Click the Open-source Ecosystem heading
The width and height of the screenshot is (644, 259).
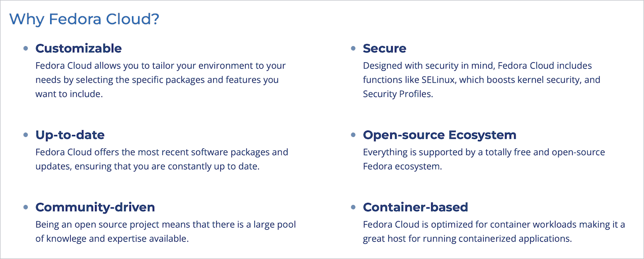coord(439,135)
